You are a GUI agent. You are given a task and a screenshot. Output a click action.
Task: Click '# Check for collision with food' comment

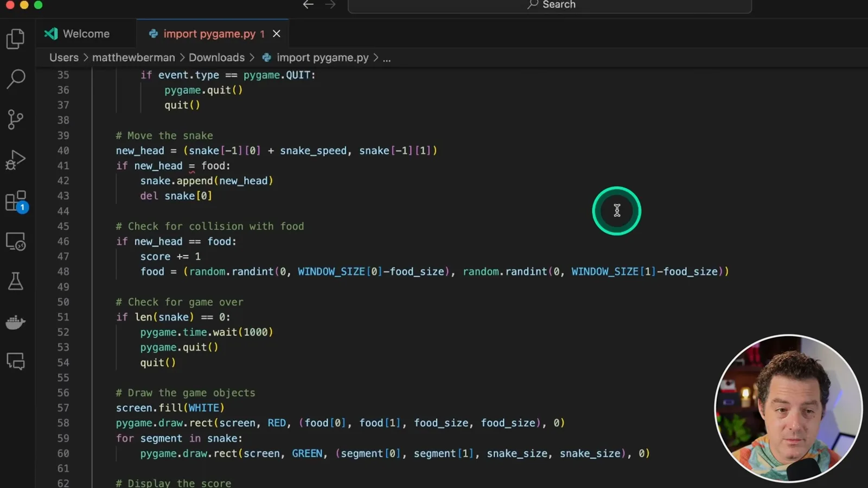[x=210, y=226]
